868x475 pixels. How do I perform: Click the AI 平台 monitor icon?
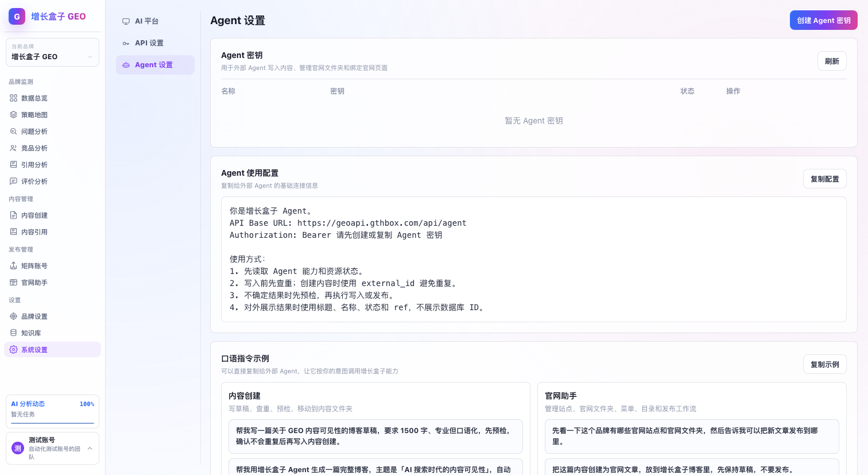click(126, 21)
